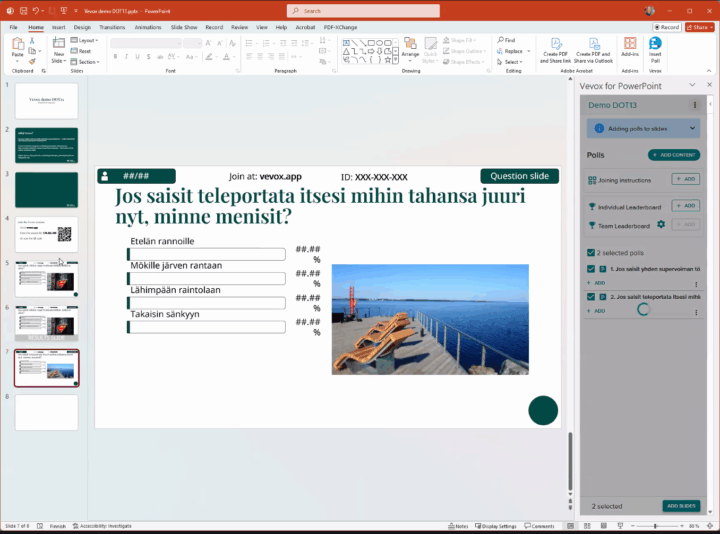This screenshot has width=720, height=534.
Task: Click the Reset slide button
Action: pos(81,51)
